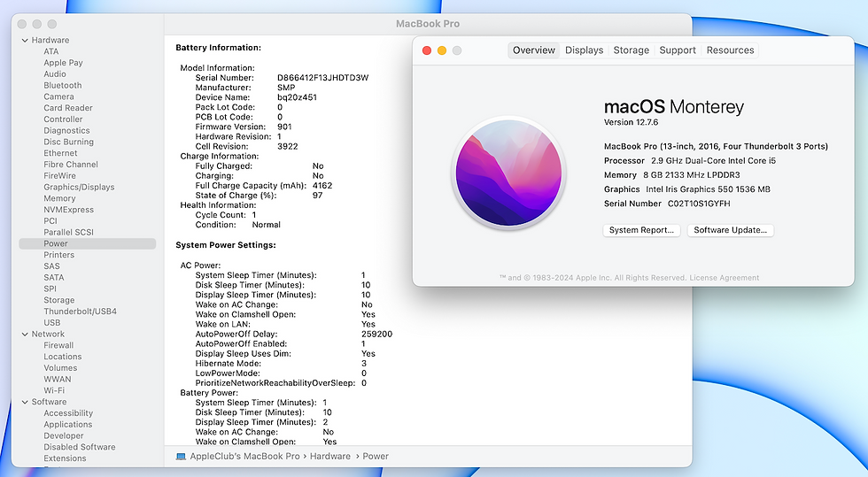Screen dimensions: 868x477
Task: Select Volumes under Network
Action: [x=60, y=368]
